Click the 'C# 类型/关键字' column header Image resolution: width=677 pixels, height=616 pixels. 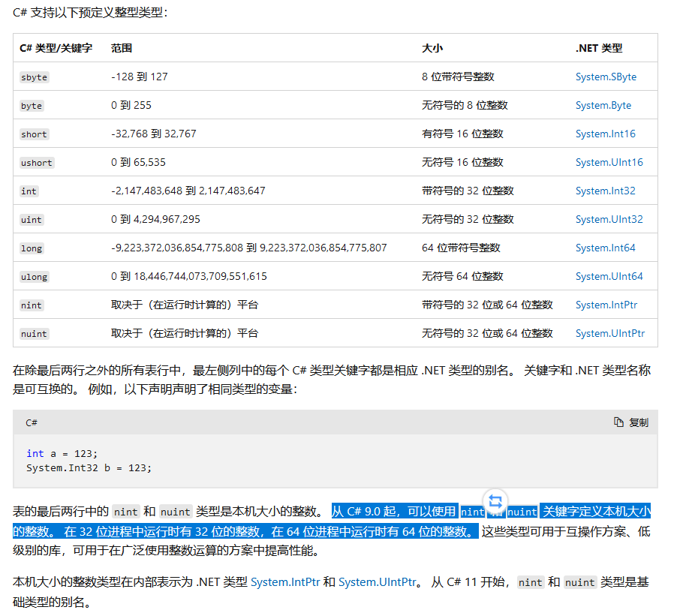click(x=56, y=48)
